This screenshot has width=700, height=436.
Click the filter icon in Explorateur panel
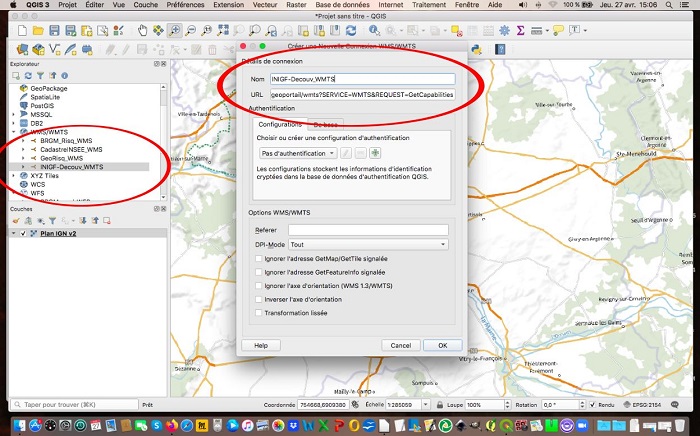pyautogui.click(x=40, y=75)
